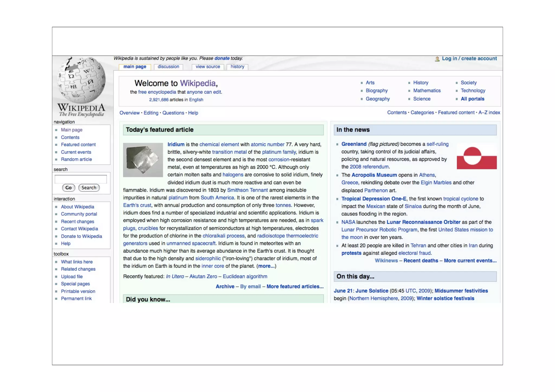Open Featured content in navigation sidebar
The width and height of the screenshot is (555, 392).
pyautogui.click(x=78, y=145)
